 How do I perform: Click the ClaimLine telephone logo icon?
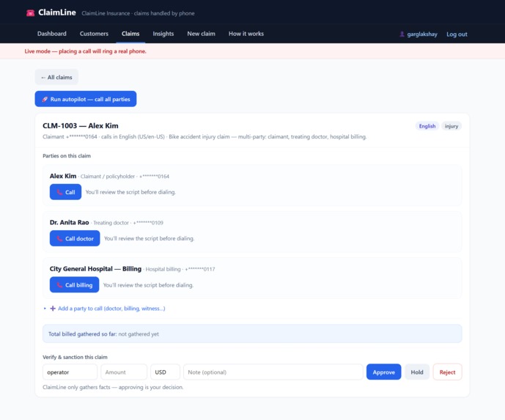pos(30,13)
